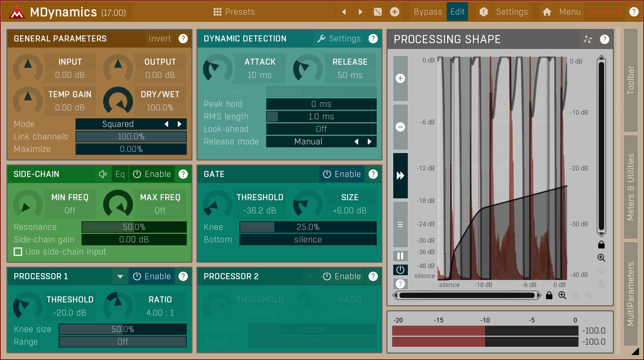Open the Presets menu
The width and height of the screenshot is (644, 360).
(234, 12)
